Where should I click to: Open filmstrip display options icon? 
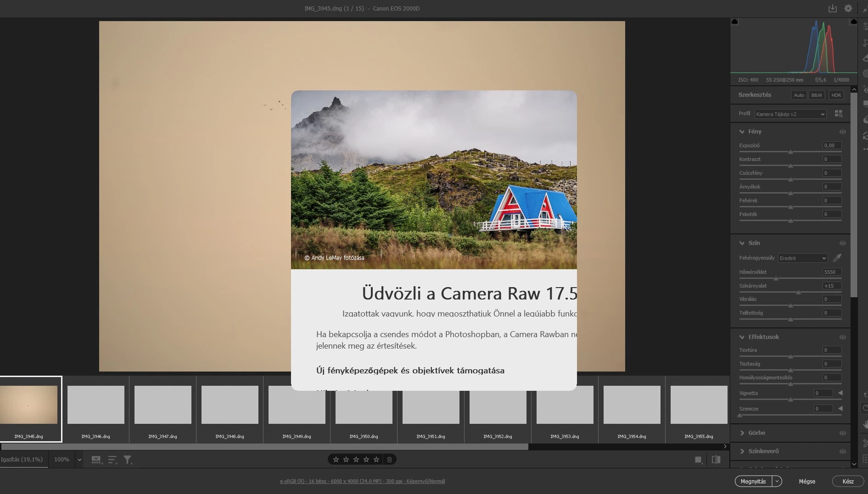pos(96,460)
